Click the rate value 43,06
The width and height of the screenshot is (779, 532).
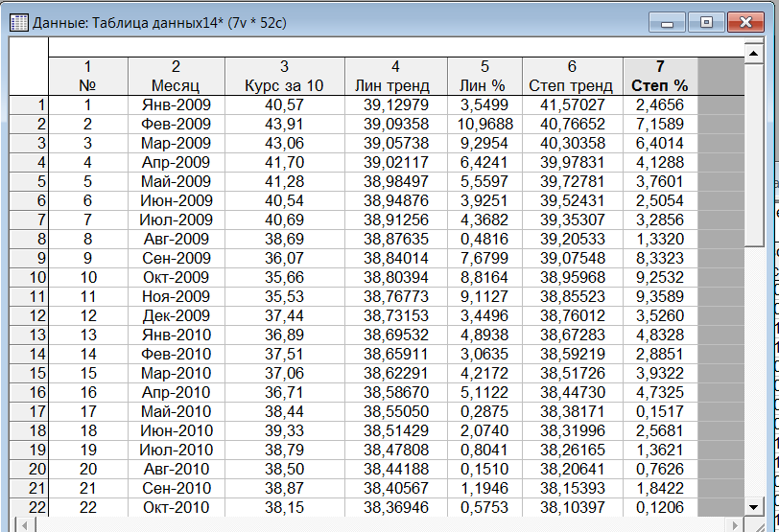(285, 144)
